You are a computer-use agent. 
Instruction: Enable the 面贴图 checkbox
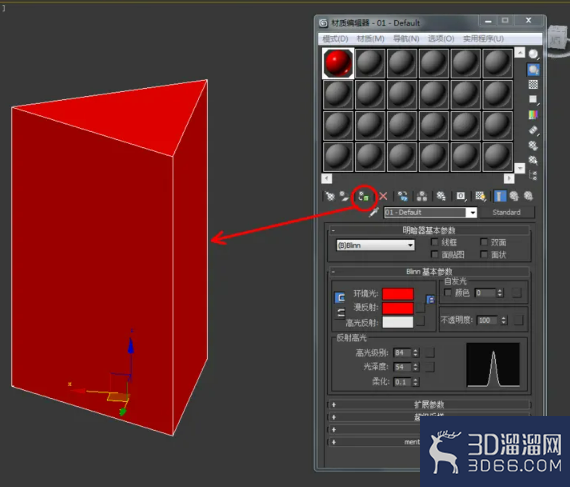coord(434,254)
